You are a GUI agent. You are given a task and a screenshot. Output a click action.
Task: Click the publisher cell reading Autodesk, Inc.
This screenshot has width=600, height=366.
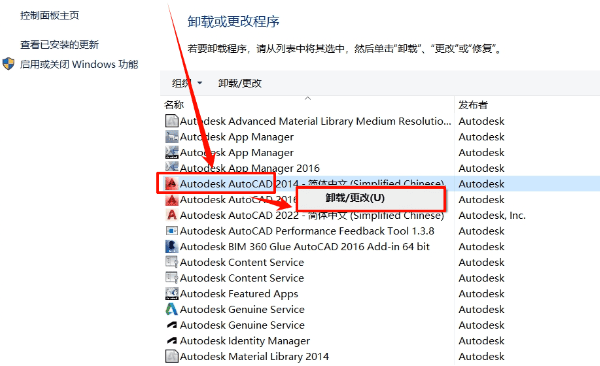pos(492,215)
